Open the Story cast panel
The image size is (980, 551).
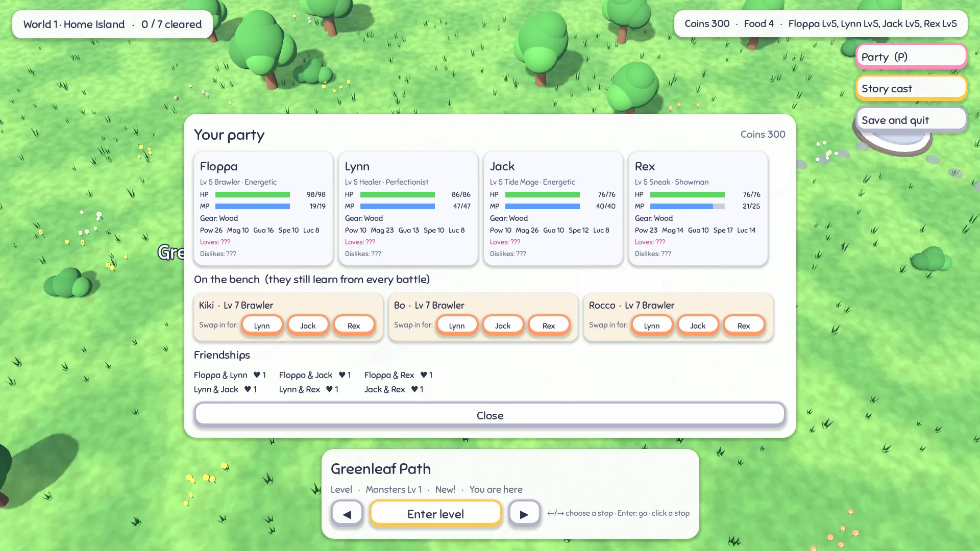tap(912, 88)
